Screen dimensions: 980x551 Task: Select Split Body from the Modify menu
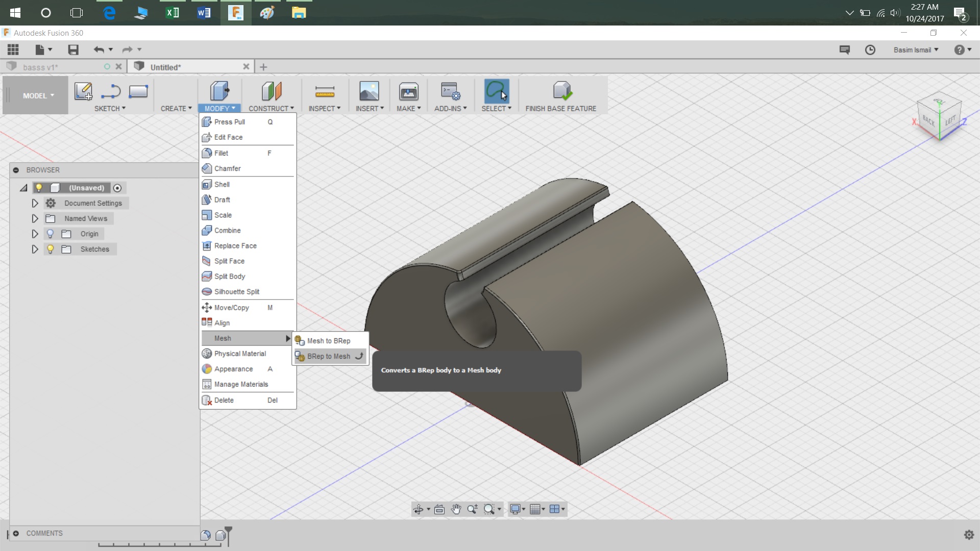(248, 277)
